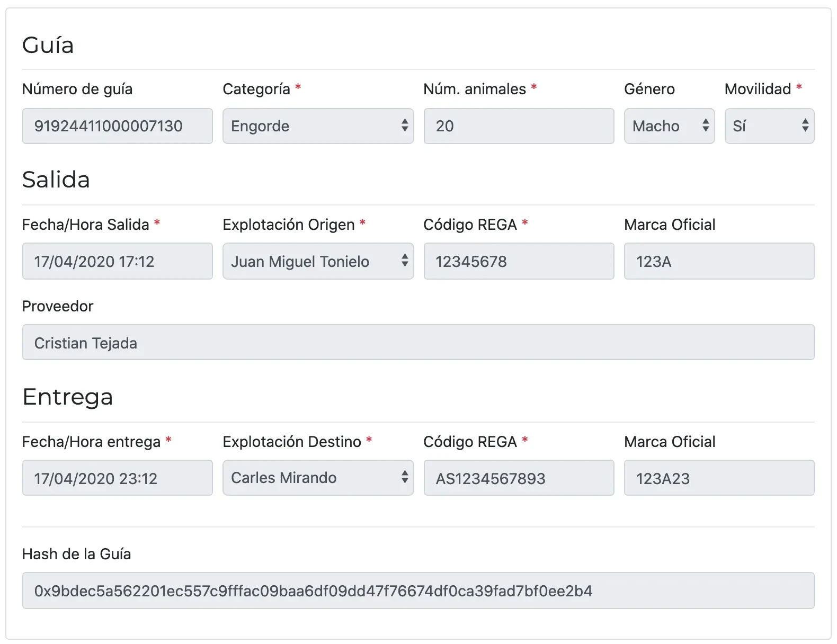Click the arrow icon on Movilidad select
The height and width of the screenshot is (644, 837).
point(805,126)
